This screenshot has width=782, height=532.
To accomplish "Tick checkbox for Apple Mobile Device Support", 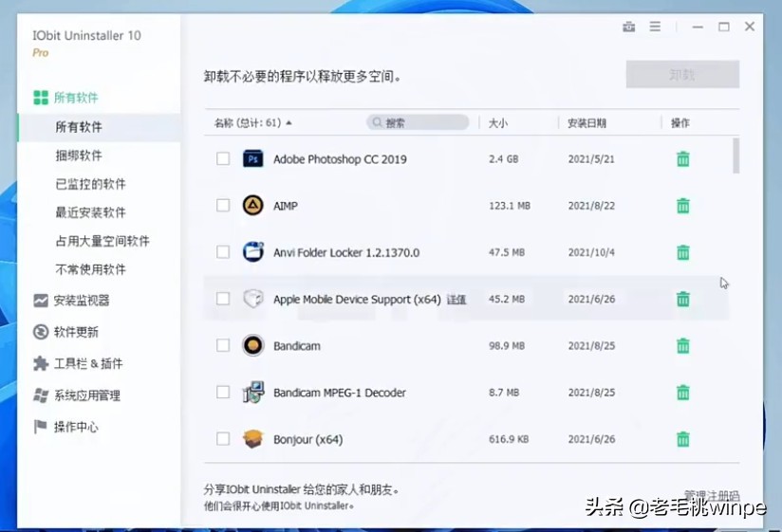I will click(x=223, y=299).
